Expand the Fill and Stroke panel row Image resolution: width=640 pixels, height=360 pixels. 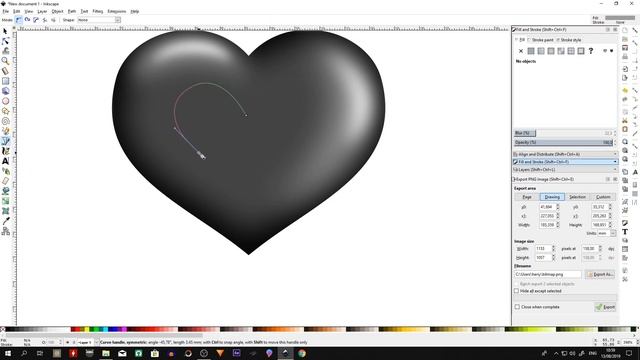pos(565,162)
